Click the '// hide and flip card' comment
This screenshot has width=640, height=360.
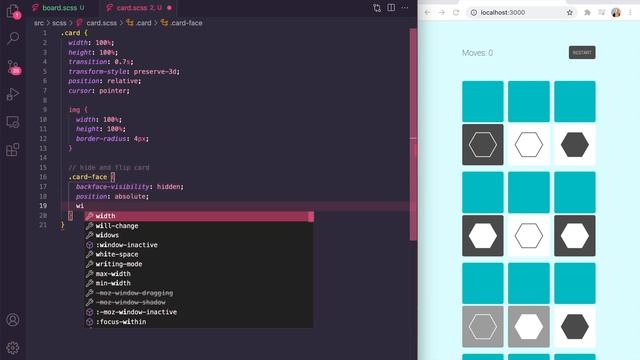(109, 167)
